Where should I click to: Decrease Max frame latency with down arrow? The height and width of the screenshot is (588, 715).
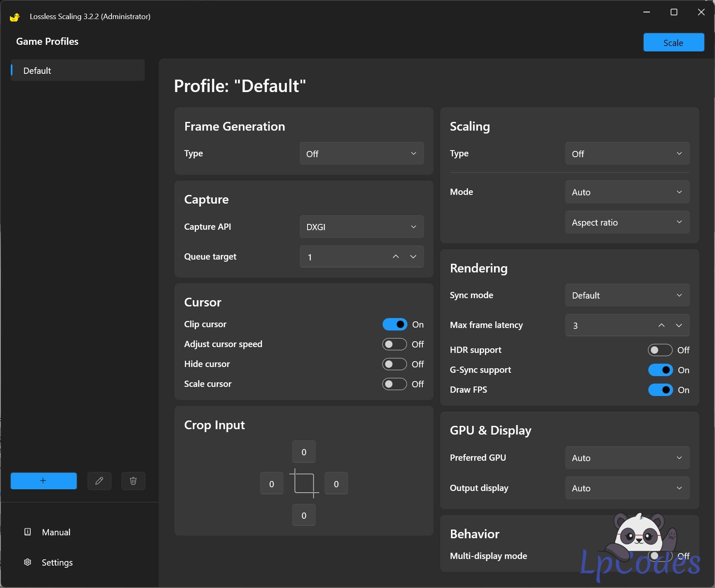click(679, 326)
